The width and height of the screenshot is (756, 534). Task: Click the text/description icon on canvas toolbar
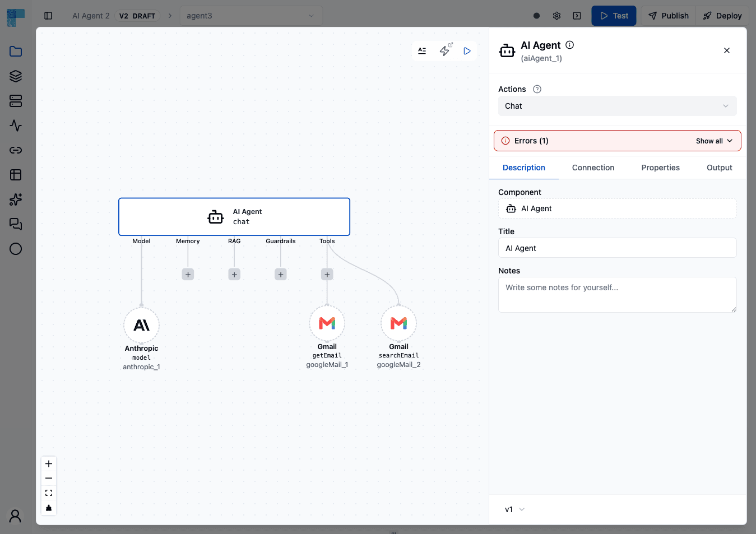coord(422,51)
